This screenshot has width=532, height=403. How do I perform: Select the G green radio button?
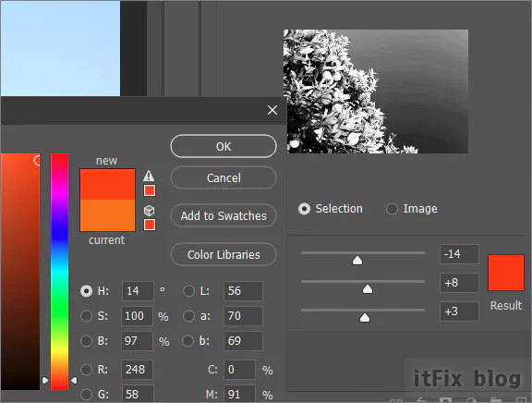86,394
